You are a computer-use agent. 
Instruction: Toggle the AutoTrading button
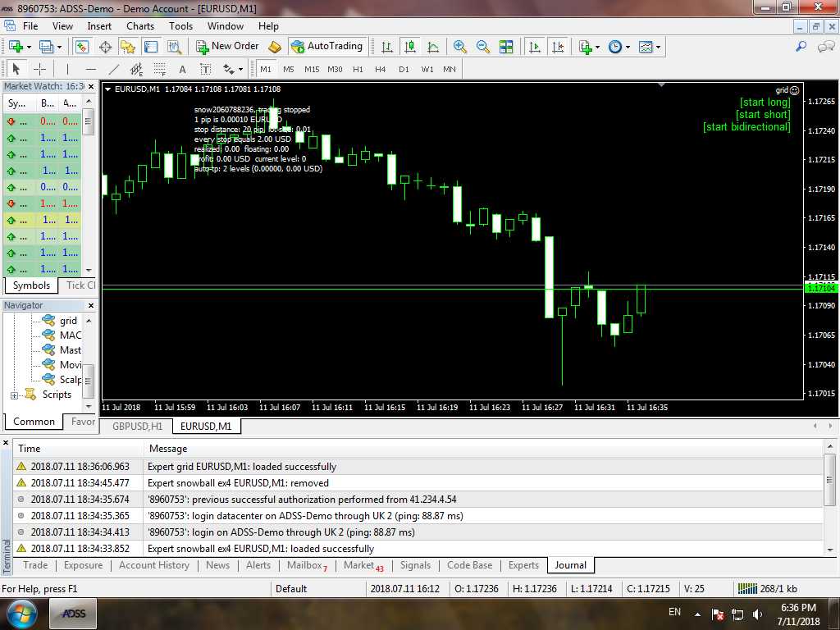click(327, 47)
